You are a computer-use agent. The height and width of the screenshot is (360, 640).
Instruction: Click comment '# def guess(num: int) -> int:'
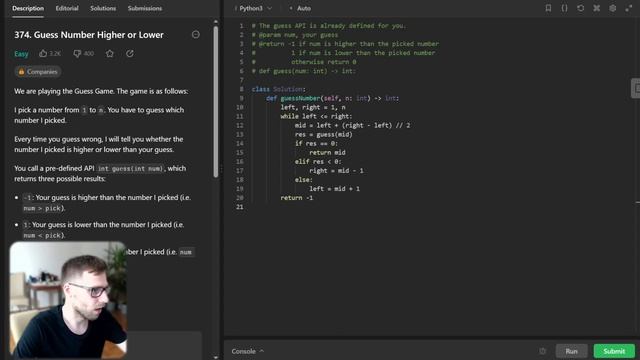point(304,71)
